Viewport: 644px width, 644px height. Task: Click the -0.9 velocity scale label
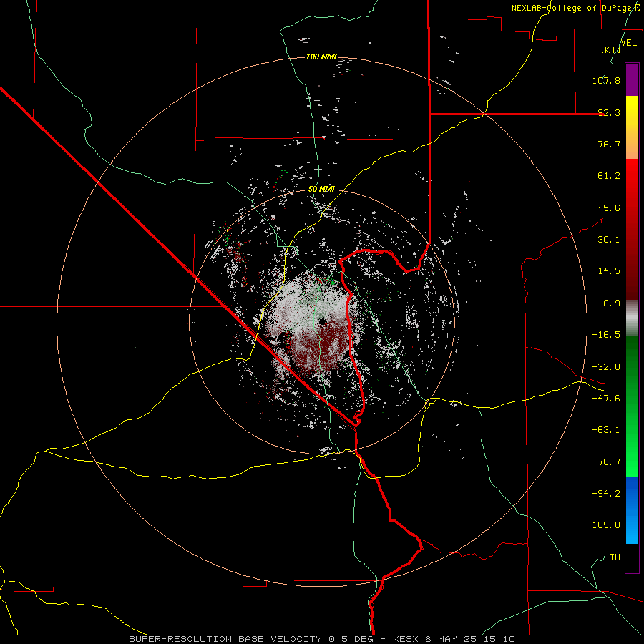609,303
